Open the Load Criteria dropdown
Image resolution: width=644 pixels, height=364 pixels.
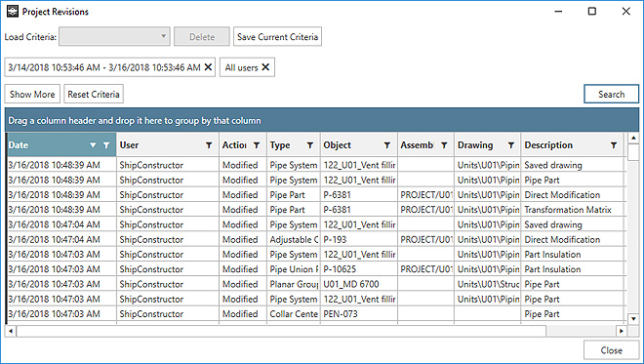click(114, 36)
